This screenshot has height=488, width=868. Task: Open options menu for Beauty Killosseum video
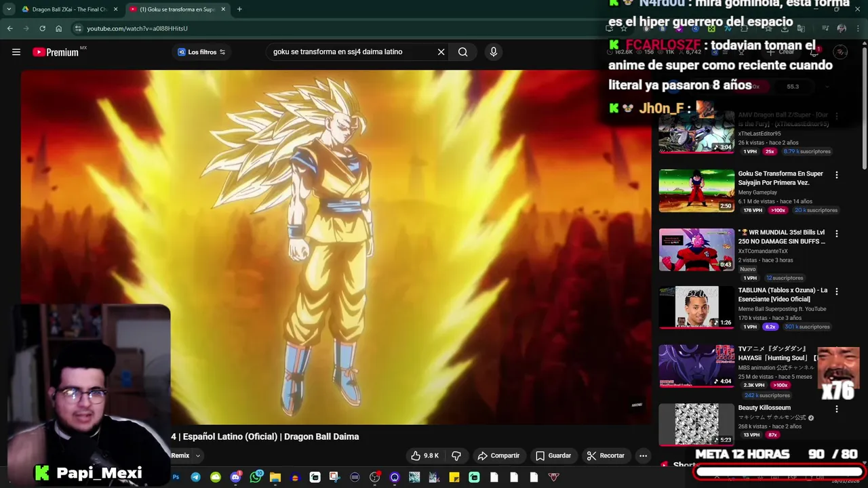pos(836,409)
